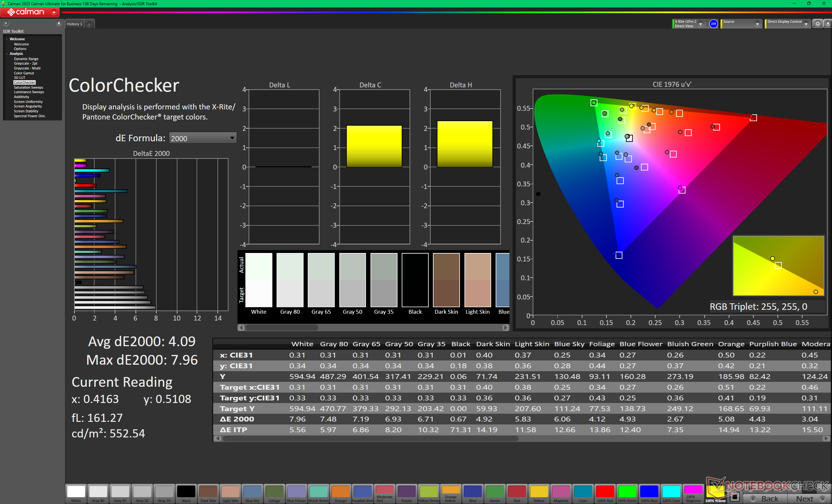Click the data table horizontal scrollbar

(521, 438)
